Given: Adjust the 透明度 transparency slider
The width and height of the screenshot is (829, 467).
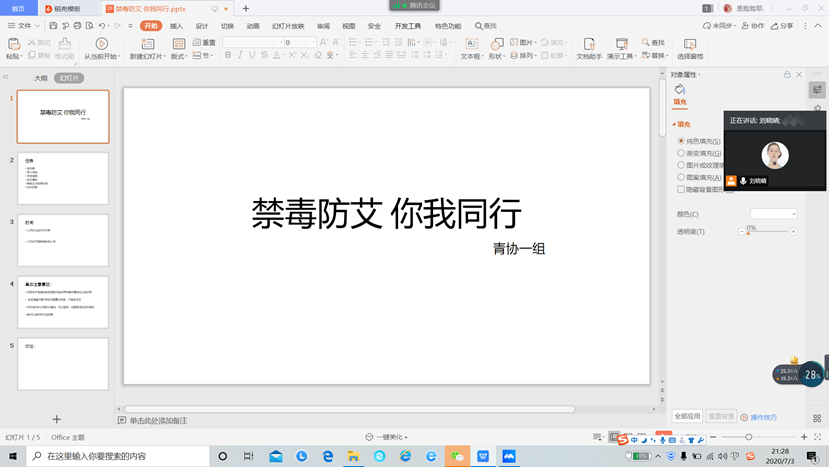Looking at the screenshot, I should coord(750,232).
